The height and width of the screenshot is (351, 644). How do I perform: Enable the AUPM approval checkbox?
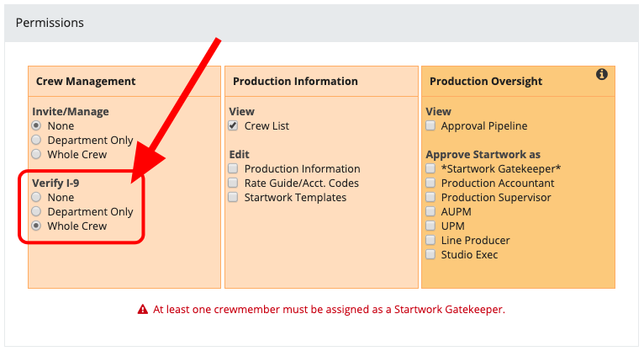[x=430, y=211]
